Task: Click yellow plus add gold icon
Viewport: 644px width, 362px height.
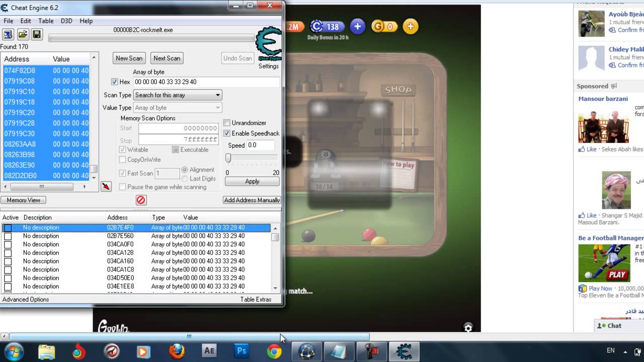Action: click(411, 27)
